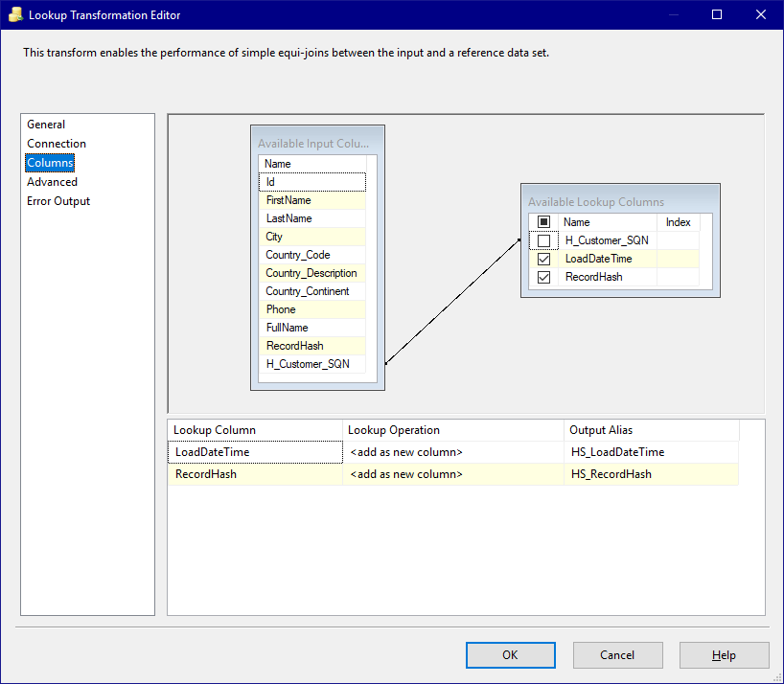784x684 pixels.
Task: Select the Id input column
Action: (x=312, y=182)
